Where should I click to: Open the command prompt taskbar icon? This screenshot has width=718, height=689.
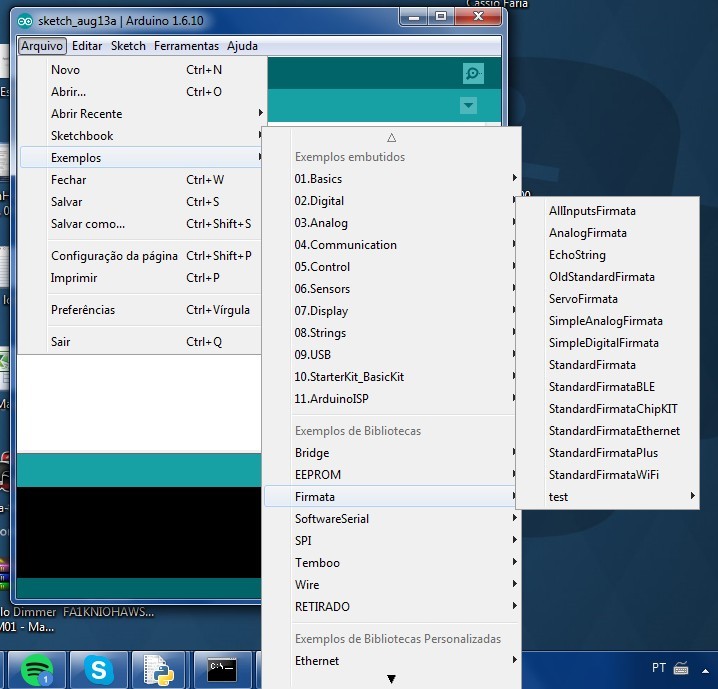click(223, 669)
